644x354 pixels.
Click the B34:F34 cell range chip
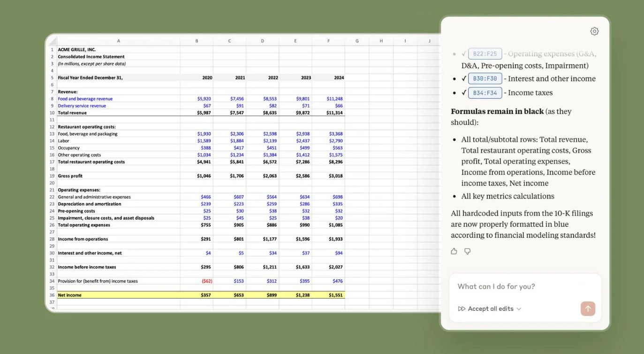point(485,93)
